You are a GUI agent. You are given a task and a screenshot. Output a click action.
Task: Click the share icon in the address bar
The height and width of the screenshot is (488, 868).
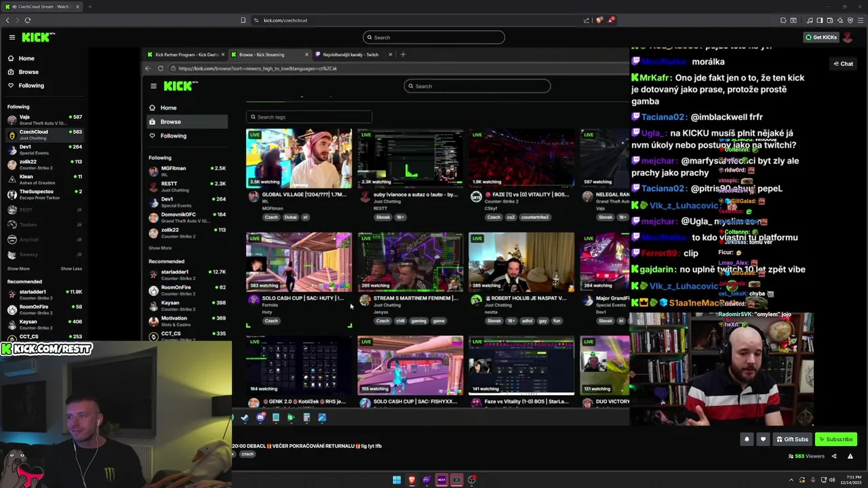click(587, 20)
